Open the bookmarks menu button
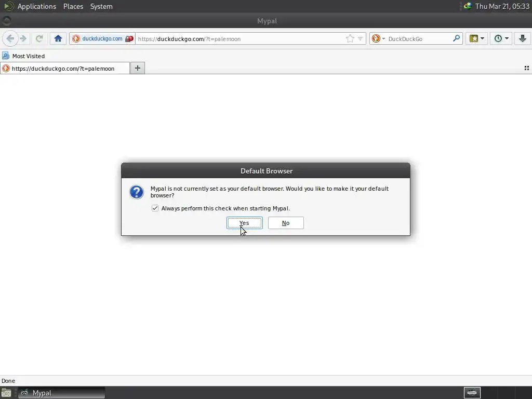 click(x=477, y=38)
